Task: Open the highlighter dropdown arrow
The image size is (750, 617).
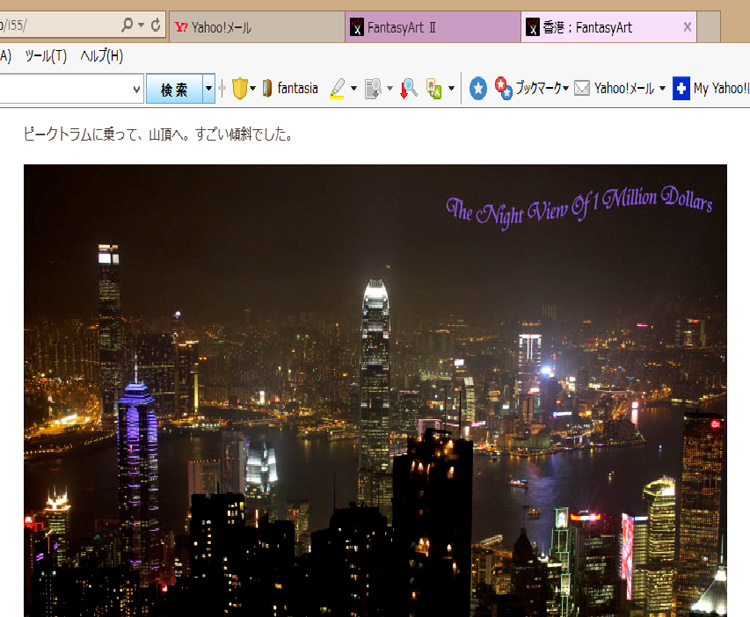Action: (x=354, y=88)
